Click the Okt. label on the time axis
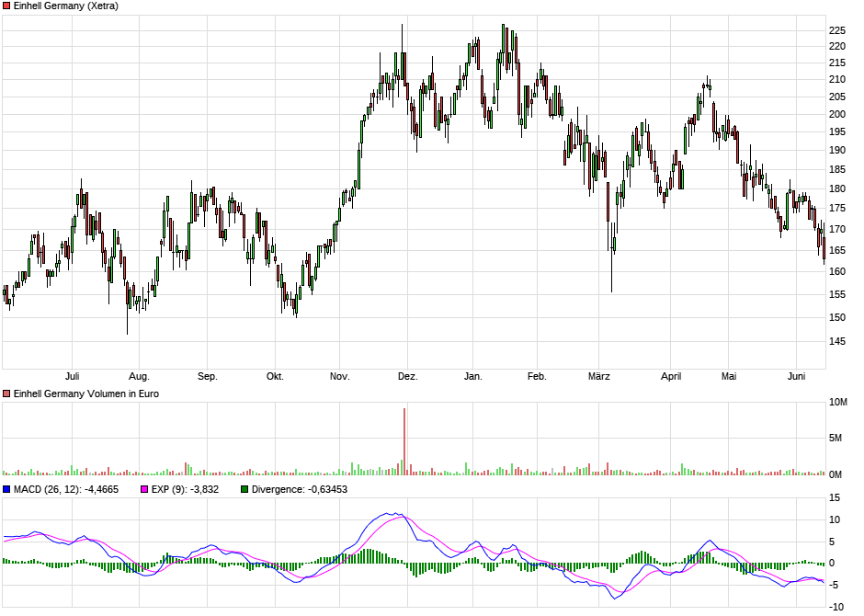 point(275,376)
